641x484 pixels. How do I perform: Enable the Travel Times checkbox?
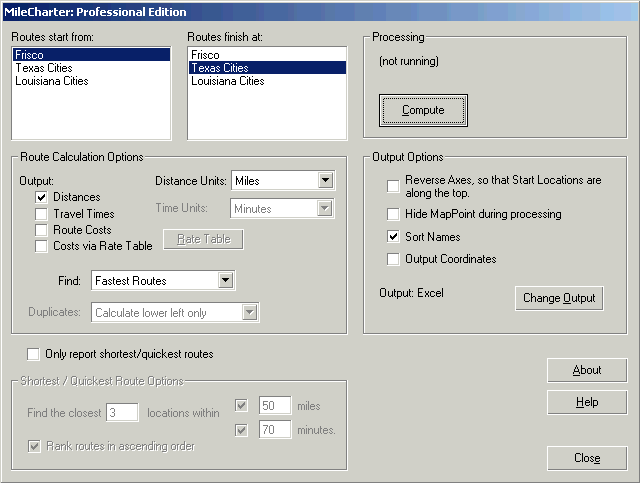tap(41, 214)
